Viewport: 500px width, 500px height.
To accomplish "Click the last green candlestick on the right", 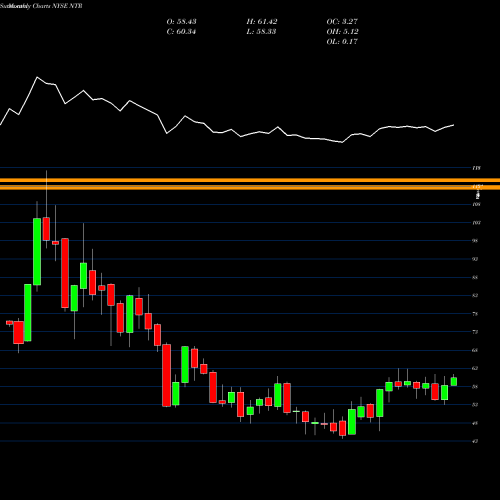I will point(454,381).
